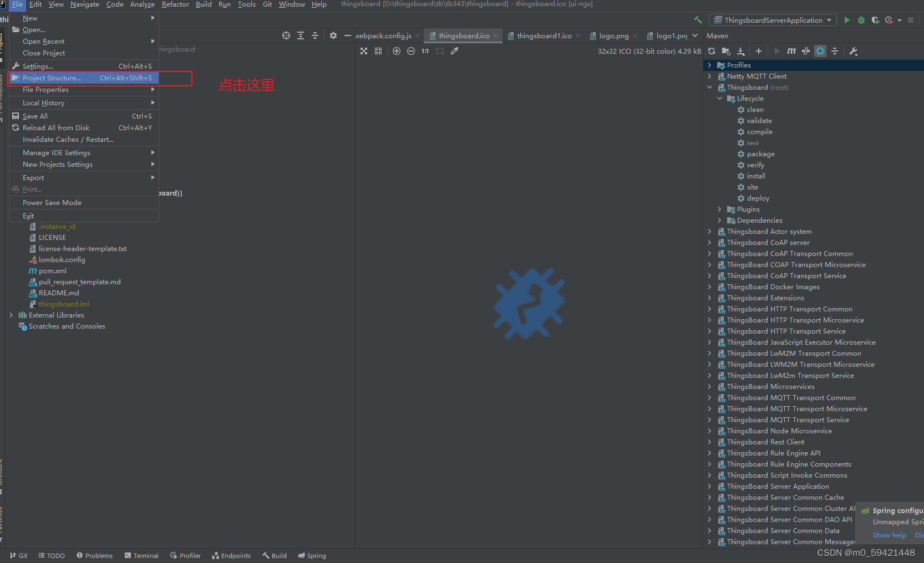Open Maven settings via the wrench icon

pyautogui.click(x=854, y=51)
